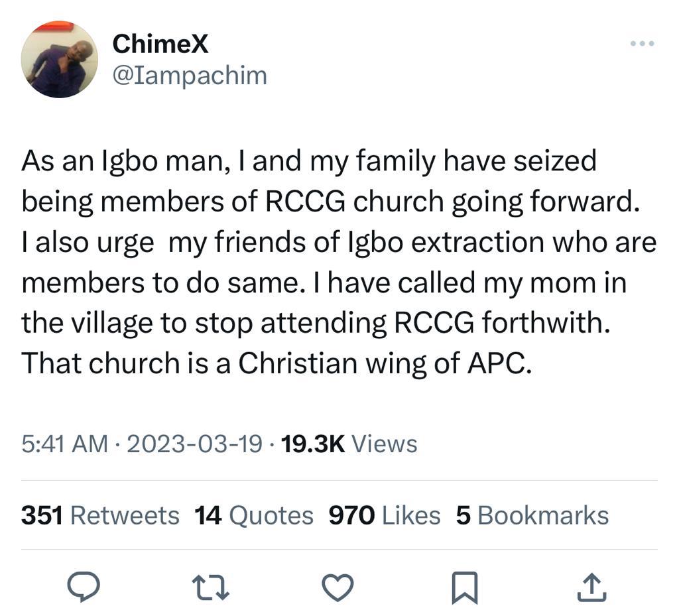Open the 14 Quotes list
679x616 pixels.
tap(253, 515)
